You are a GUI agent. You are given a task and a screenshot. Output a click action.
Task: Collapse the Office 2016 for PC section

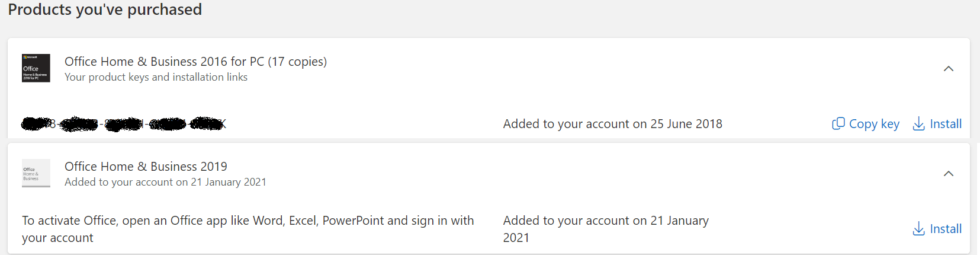point(948,69)
